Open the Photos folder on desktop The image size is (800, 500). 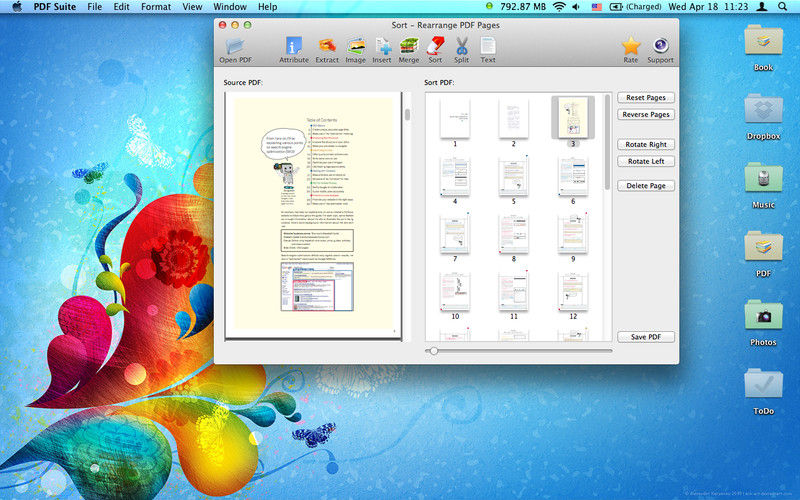point(763,323)
